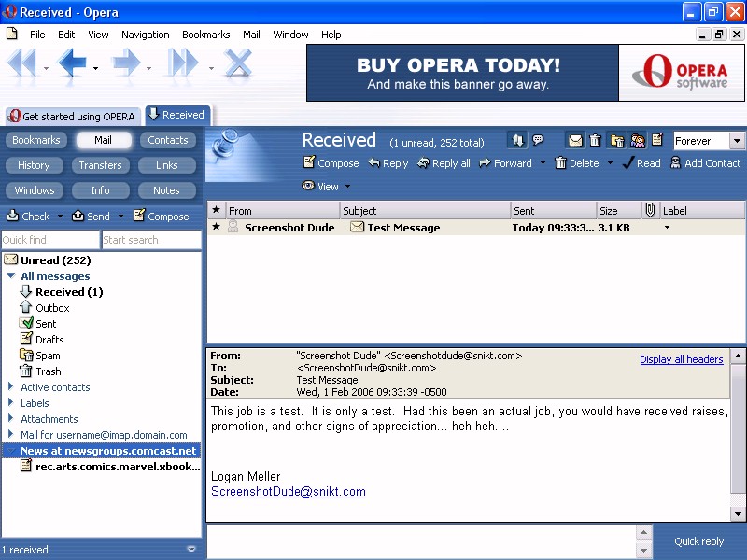Open dropdown arrow next to mail Forward

coord(543,162)
